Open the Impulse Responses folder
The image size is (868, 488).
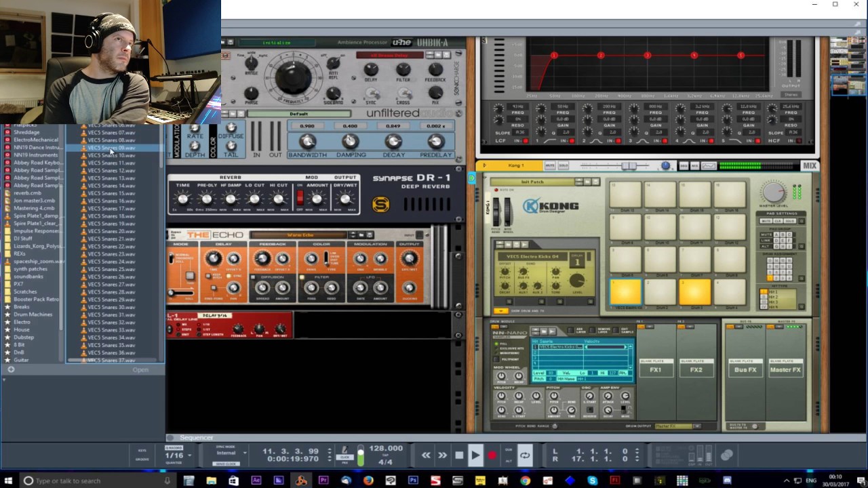pos(36,231)
